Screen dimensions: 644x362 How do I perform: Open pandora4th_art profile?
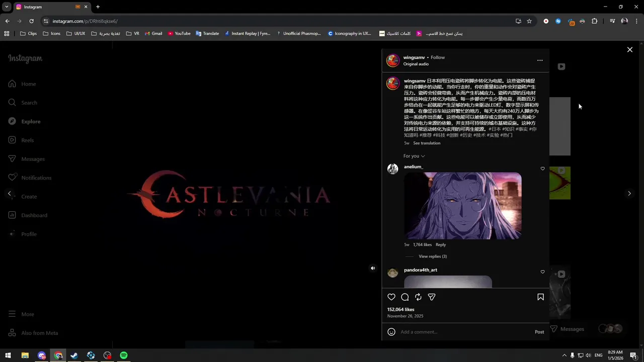(421, 270)
